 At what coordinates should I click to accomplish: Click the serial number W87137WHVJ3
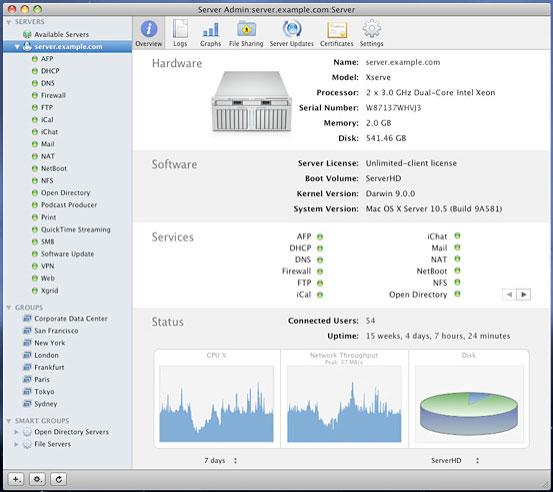393,108
